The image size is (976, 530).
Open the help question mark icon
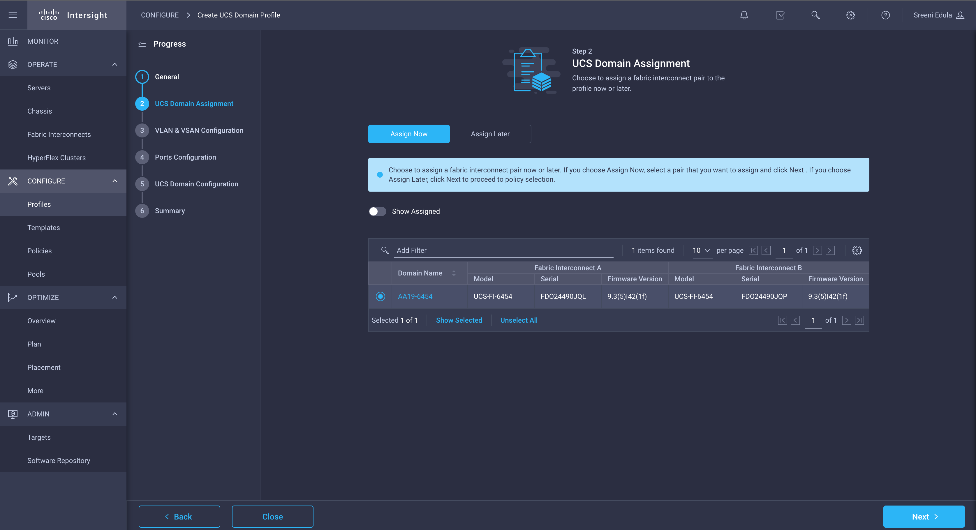click(885, 15)
